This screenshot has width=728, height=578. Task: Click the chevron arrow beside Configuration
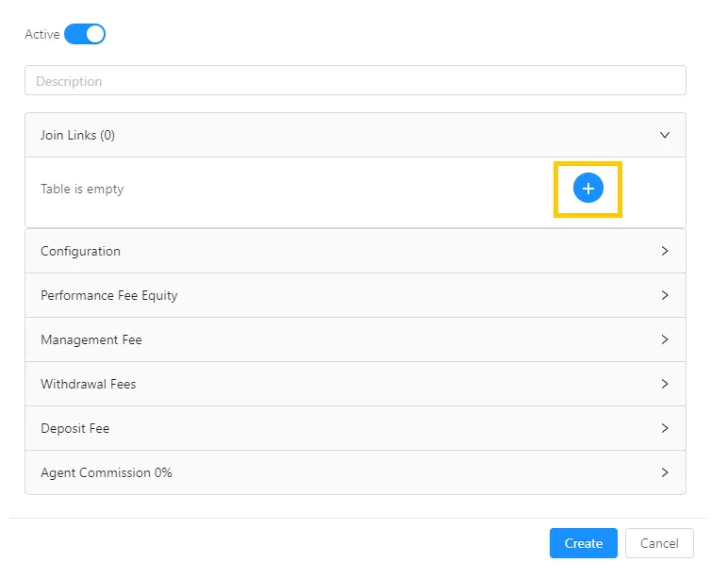coord(665,251)
